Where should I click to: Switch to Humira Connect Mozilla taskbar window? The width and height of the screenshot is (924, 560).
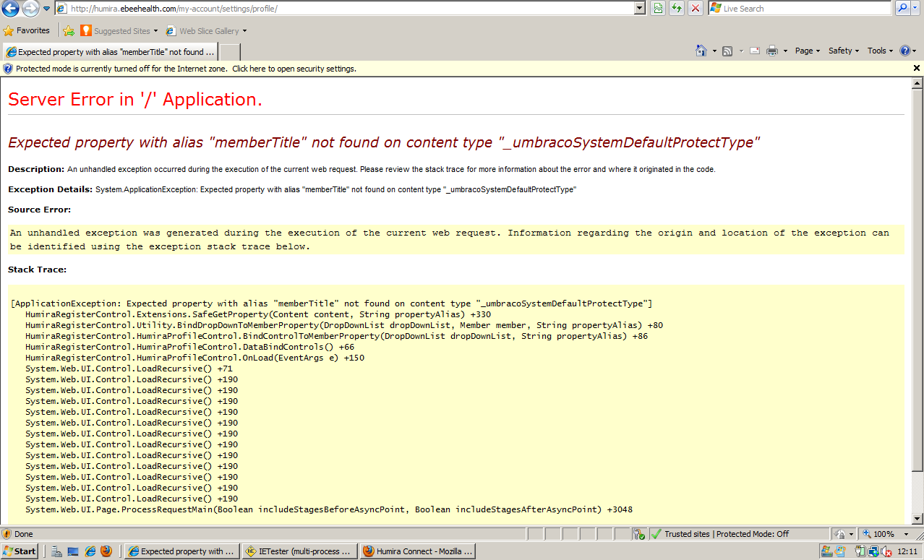click(x=418, y=551)
